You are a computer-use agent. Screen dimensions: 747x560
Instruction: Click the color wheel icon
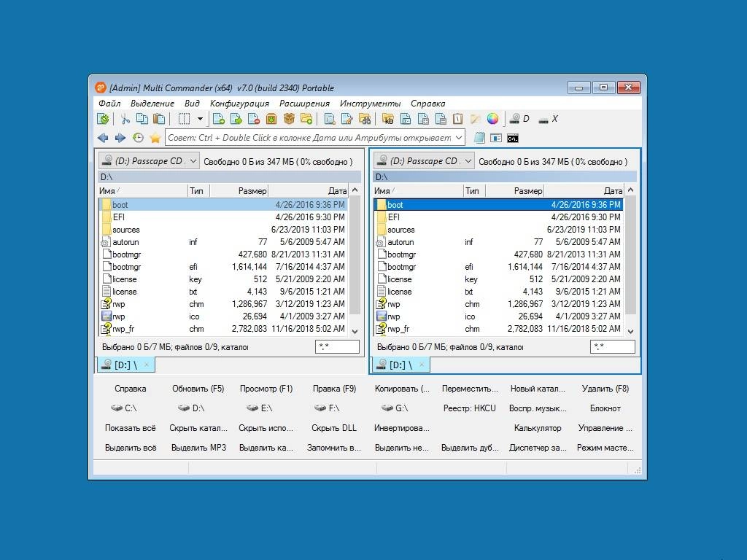tap(492, 119)
